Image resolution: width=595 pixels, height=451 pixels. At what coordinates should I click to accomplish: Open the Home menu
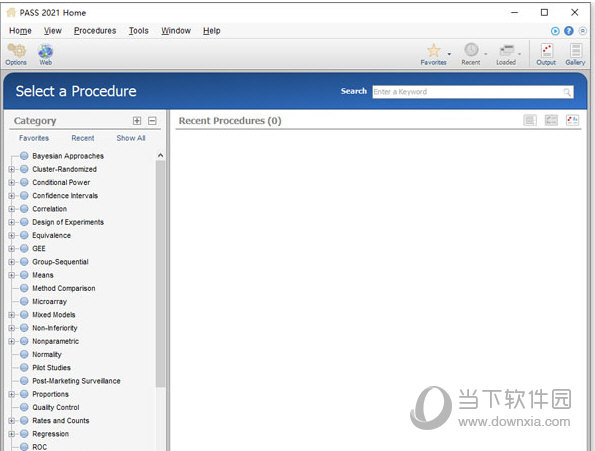(x=20, y=31)
